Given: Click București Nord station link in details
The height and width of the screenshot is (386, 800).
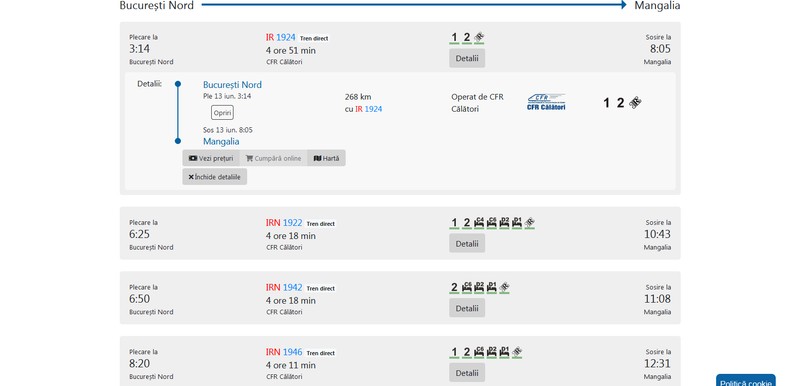Looking at the screenshot, I should pyautogui.click(x=232, y=85).
